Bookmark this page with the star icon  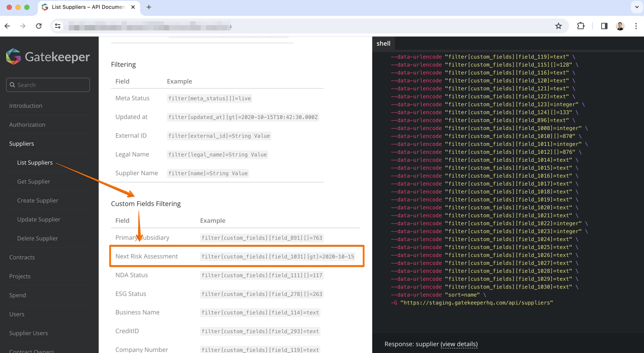click(x=558, y=26)
